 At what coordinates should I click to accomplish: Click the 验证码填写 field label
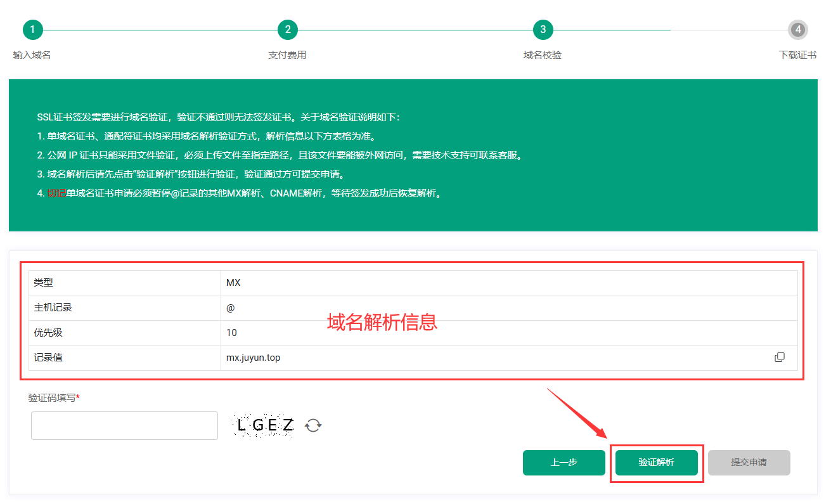point(53,397)
